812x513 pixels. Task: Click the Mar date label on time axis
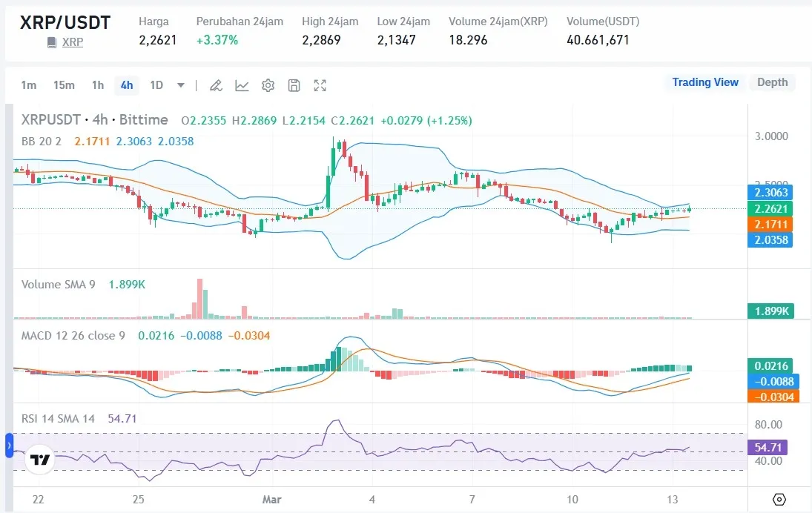(271, 500)
